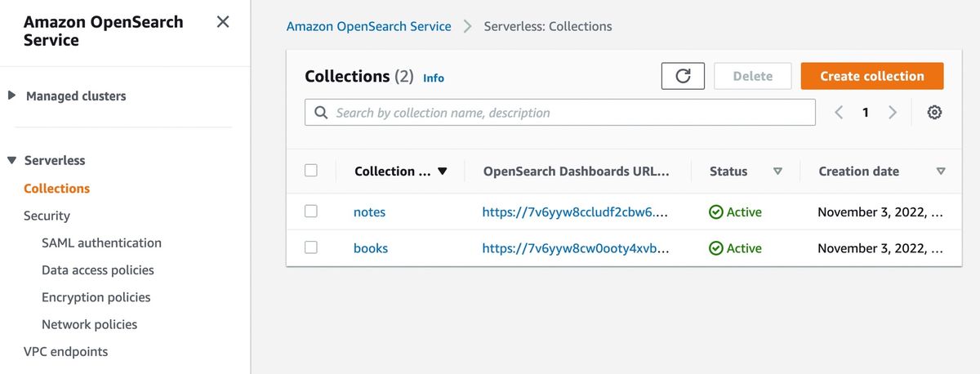Refresh the collections list
Image resolution: width=980 pixels, height=374 pixels.
point(683,76)
